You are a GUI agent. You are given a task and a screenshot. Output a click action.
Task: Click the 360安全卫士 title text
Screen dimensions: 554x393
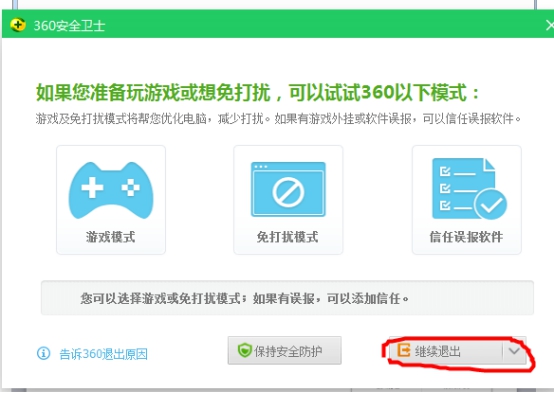tap(69, 26)
